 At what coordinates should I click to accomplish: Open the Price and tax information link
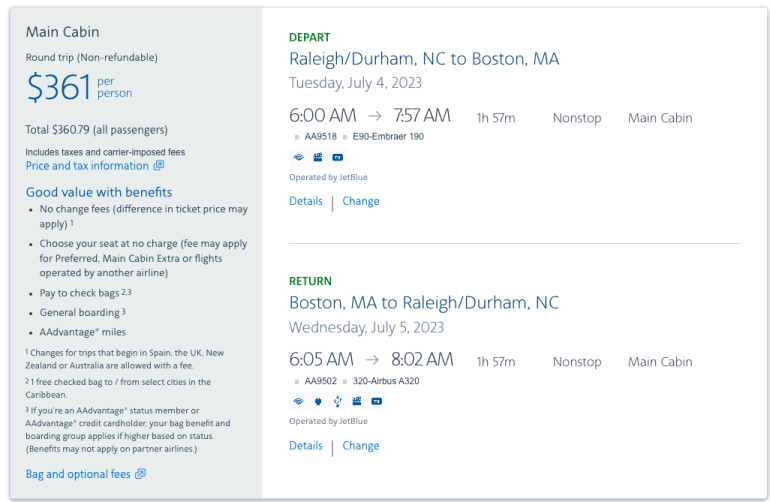(87, 166)
